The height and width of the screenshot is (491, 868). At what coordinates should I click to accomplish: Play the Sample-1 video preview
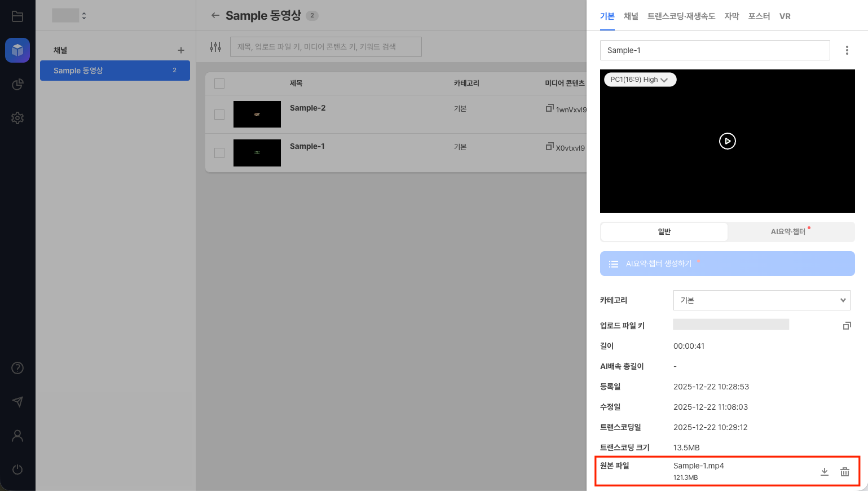pos(727,141)
